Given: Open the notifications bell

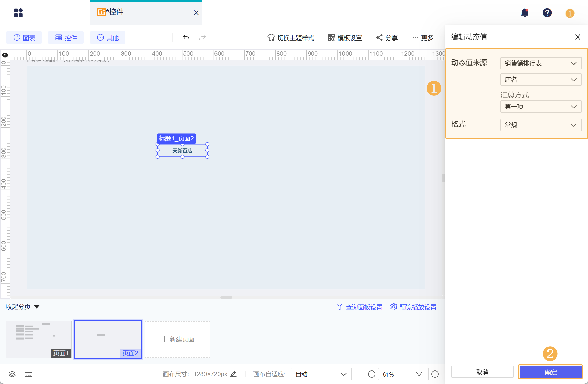Looking at the screenshot, I should [525, 13].
